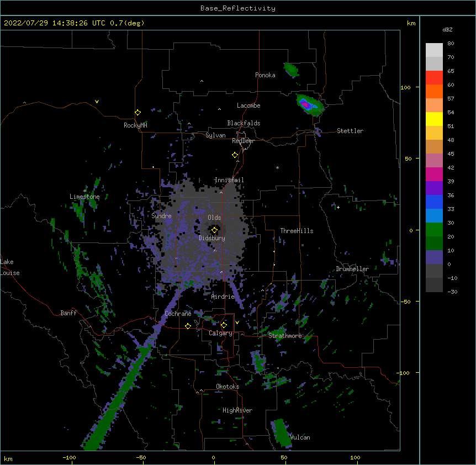The image size is (476, 465).
Task: Click the dBZ legend heading
Action: 447,29
